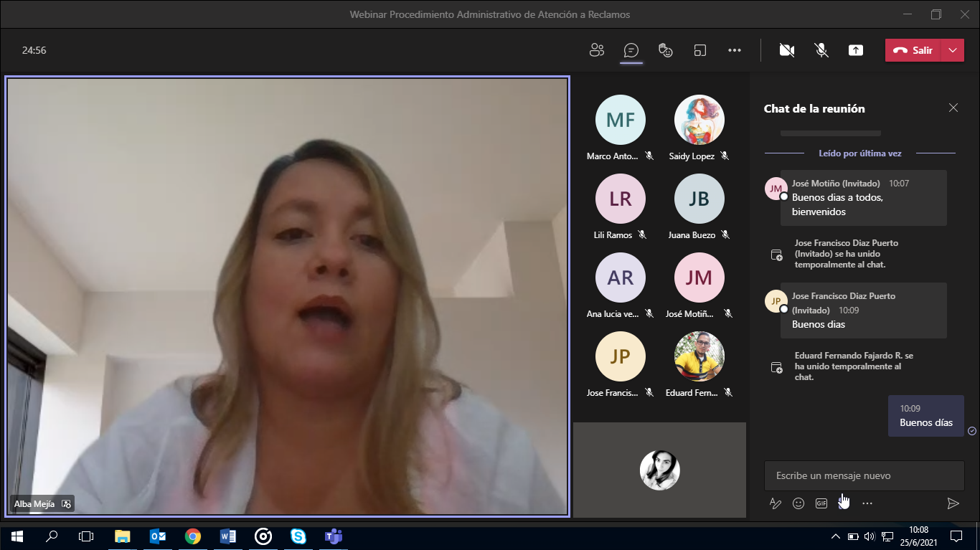This screenshot has width=980, height=550.
Task: Click the message input field
Action: [864, 475]
